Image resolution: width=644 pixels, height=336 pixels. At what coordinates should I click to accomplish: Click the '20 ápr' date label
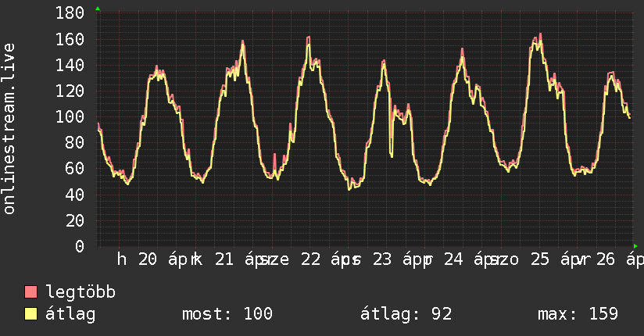(166, 260)
